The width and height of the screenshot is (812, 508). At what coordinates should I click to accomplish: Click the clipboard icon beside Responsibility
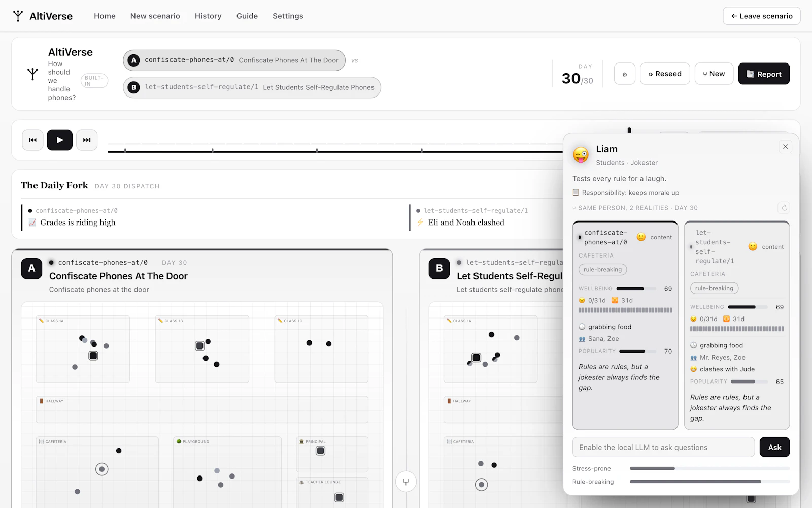point(576,193)
